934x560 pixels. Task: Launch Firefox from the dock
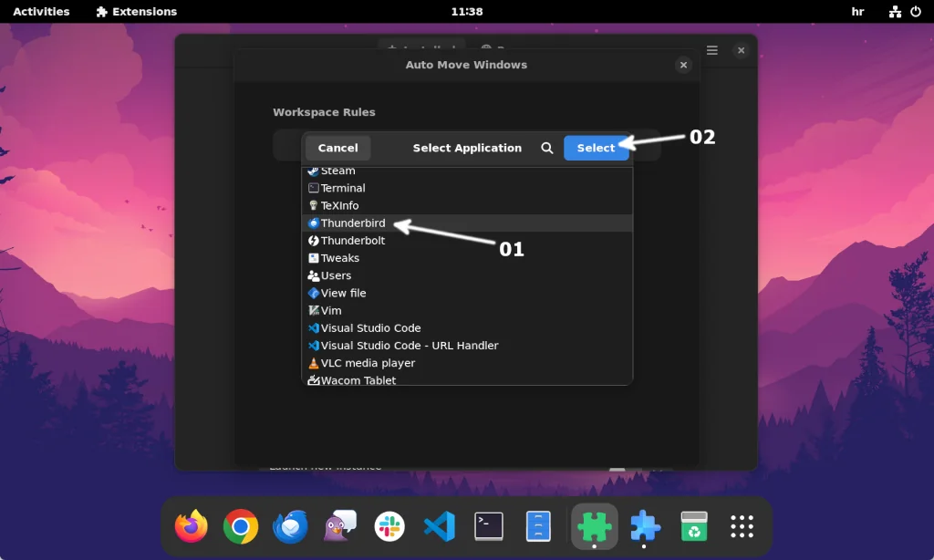click(191, 526)
